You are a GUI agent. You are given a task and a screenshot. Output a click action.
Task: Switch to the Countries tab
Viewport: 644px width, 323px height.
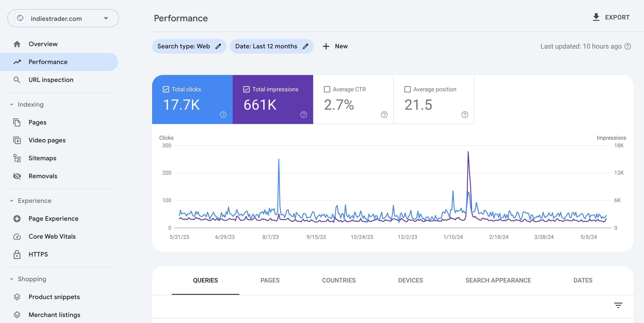click(x=338, y=280)
